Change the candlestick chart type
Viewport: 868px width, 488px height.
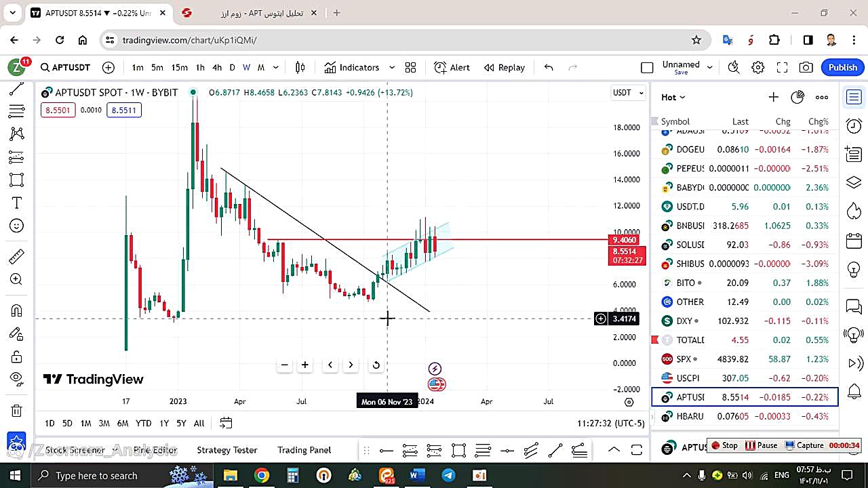point(300,67)
